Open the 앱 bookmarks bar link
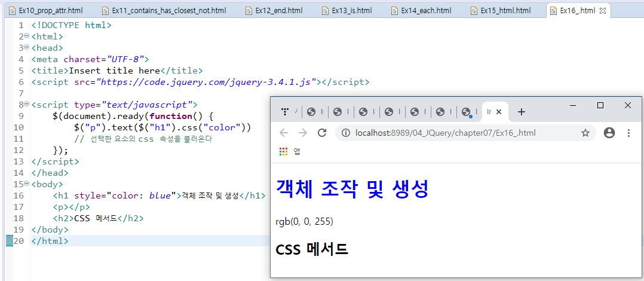 297,152
